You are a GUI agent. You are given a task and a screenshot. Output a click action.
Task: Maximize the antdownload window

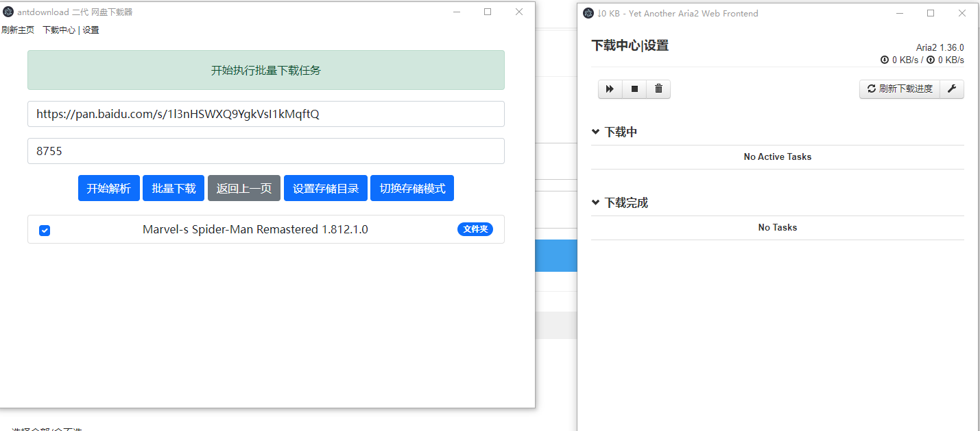(488, 12)
